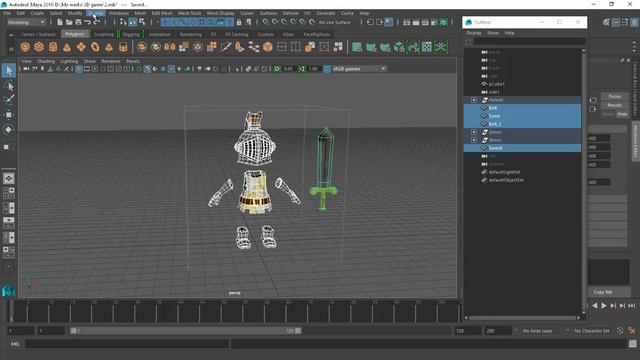
Task: Open the Script Editor icon at bottom right
Action: [x=632, y=344]
